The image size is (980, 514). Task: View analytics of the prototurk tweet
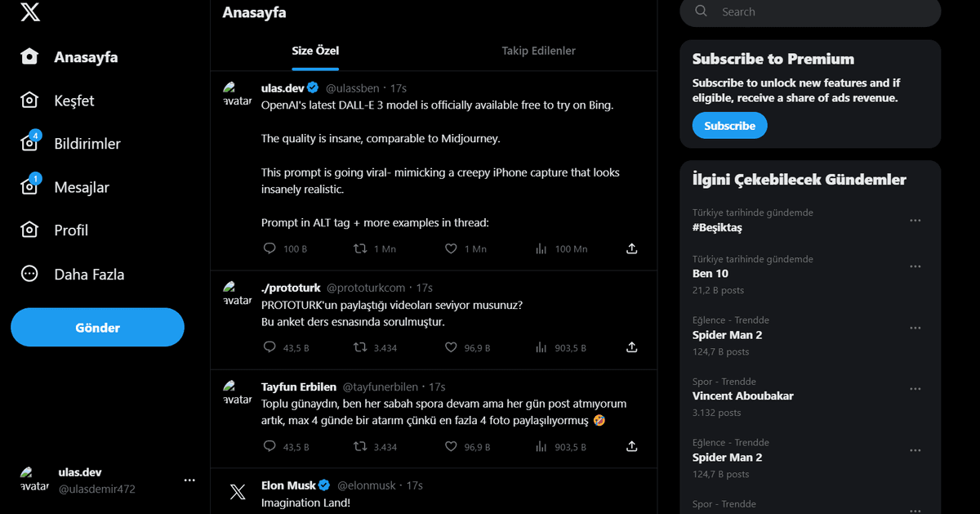pos(541,347)
